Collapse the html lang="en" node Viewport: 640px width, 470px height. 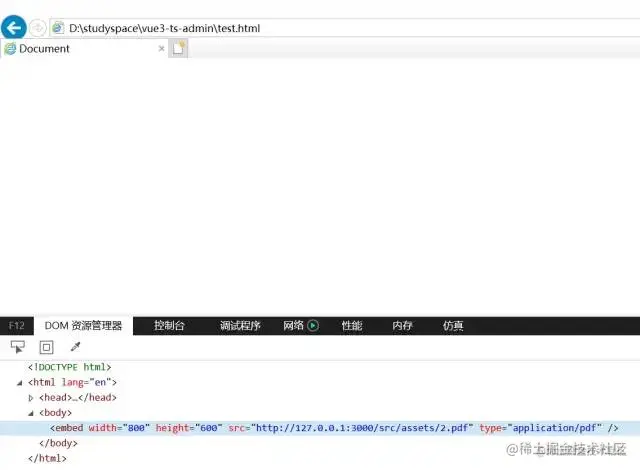pyautogui.click(x=20, y=383)
